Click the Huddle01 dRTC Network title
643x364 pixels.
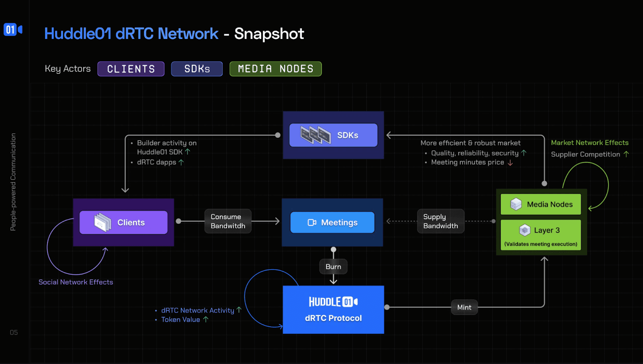click(x=131, y=34)
